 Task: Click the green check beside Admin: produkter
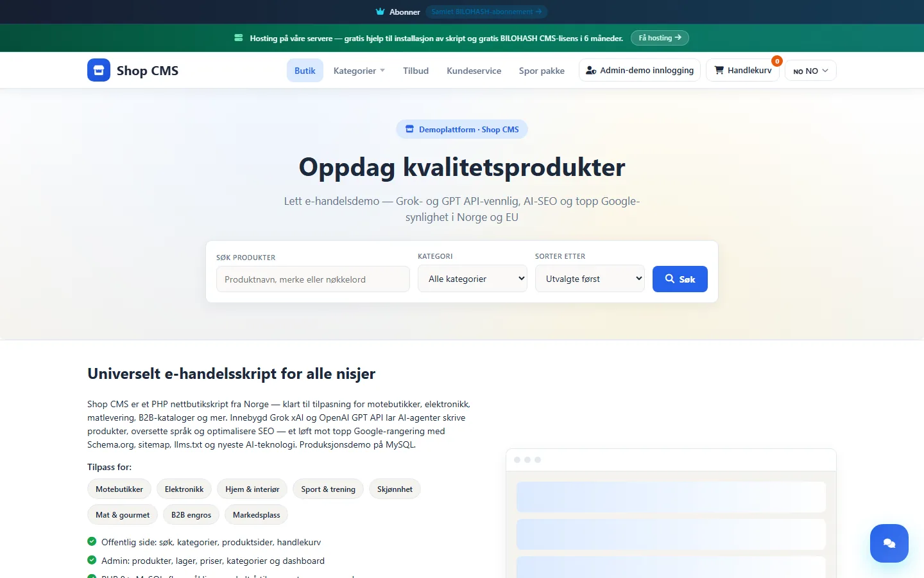(x=92, y=560)
